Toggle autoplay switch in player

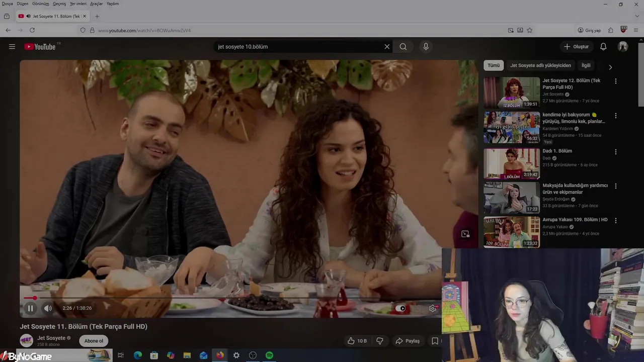point(400,308)
